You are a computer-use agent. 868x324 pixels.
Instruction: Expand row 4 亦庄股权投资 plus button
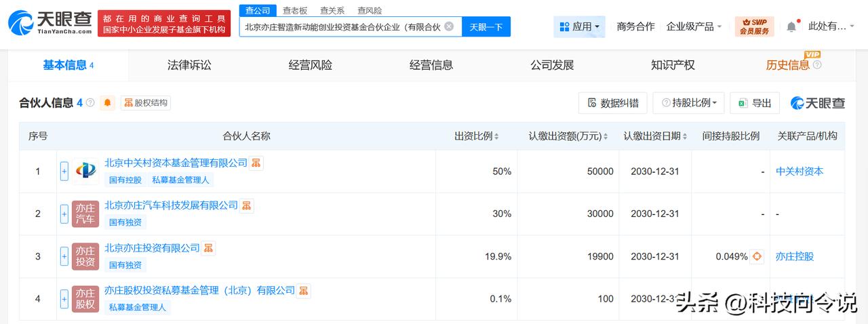64,298
